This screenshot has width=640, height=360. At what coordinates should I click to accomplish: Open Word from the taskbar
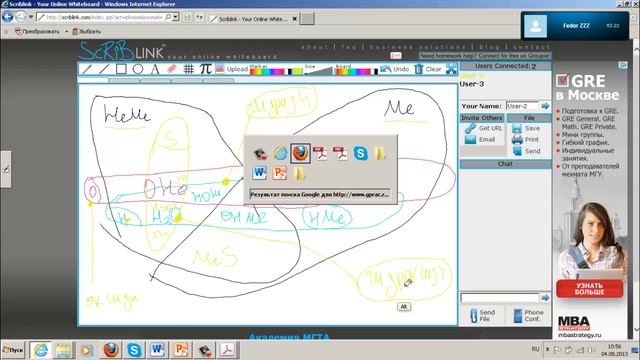[x=157, y=350]
